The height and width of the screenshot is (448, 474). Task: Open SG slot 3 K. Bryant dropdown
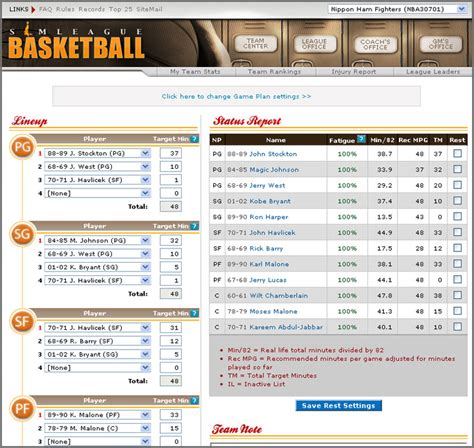(97, 267)
